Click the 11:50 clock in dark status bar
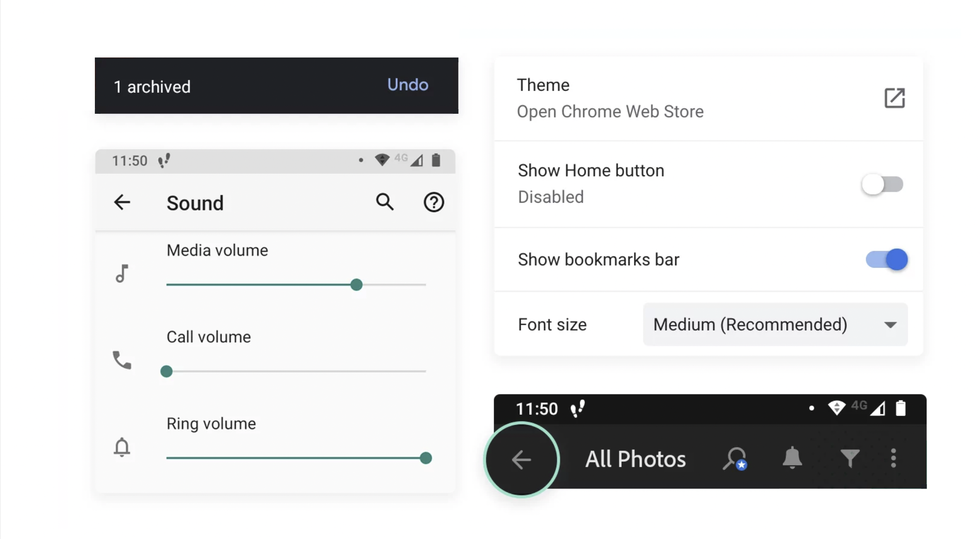The image size is (980, 539). pos(537,409)
